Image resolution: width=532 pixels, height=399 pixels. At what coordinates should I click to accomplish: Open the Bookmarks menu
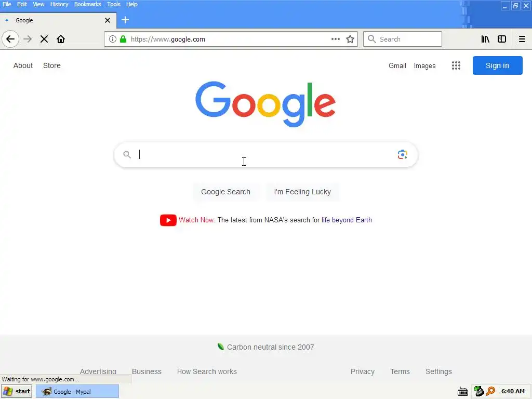[x=87, y=4]
